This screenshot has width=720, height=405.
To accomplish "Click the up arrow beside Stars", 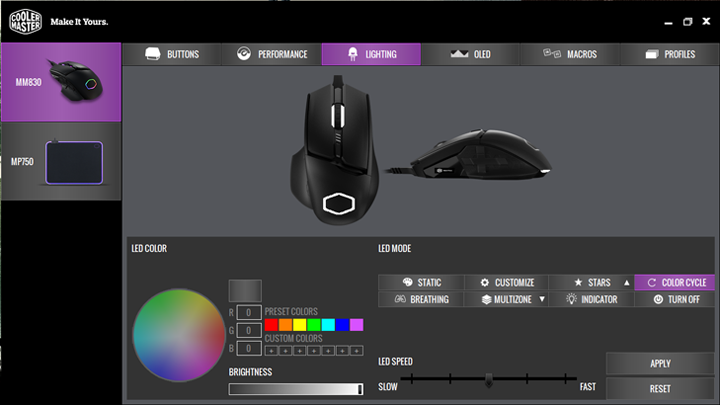I will coord(627,283).
